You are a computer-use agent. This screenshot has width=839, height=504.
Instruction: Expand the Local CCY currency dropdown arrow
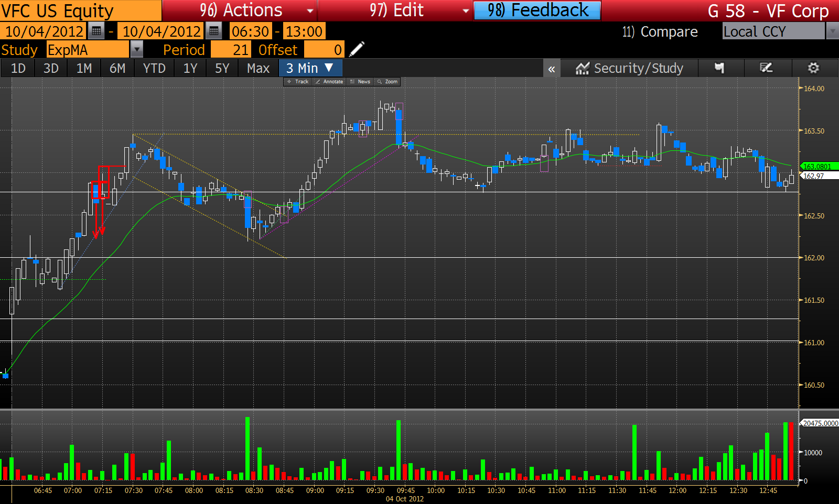coord(832,31)
